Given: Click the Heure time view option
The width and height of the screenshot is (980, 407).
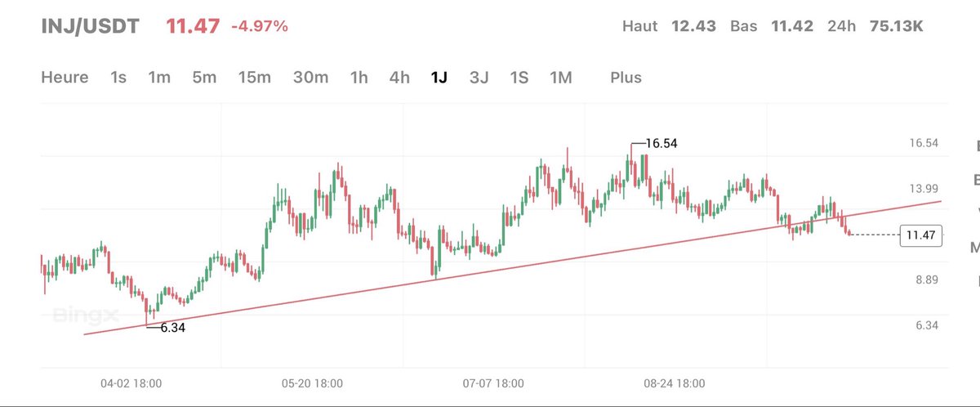Looking at the screenshot, I should (x=65, y=78).
